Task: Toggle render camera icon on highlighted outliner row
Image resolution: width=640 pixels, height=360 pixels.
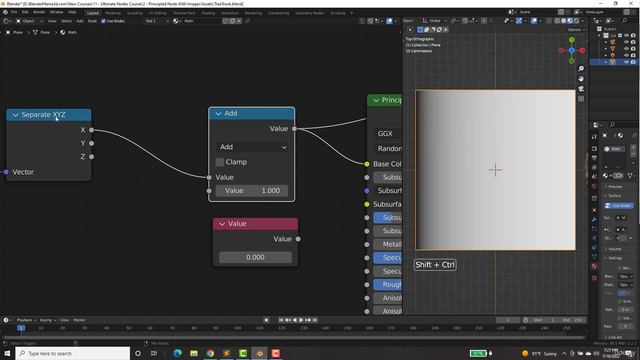Action: tap(633, 62)
